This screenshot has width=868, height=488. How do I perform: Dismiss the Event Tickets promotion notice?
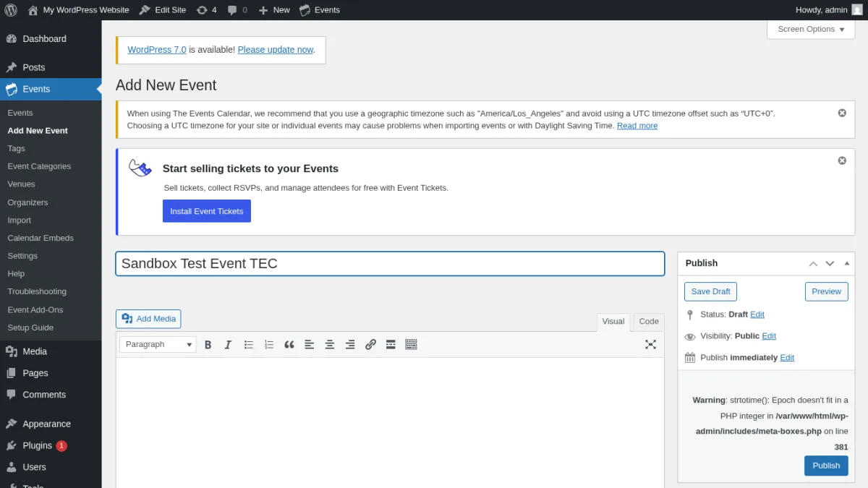842,160
